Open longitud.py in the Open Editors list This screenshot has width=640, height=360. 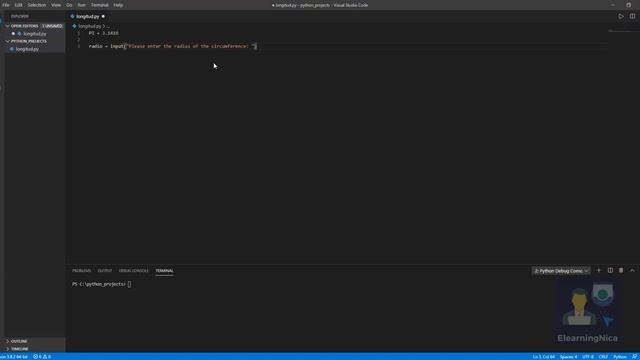tap(35, 34)
